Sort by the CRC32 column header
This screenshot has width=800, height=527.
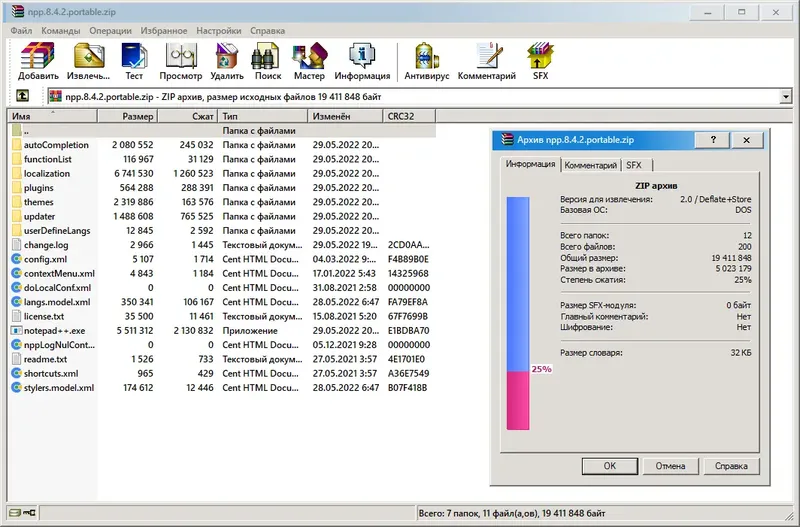pyautogui.click(x=409, y=116)
